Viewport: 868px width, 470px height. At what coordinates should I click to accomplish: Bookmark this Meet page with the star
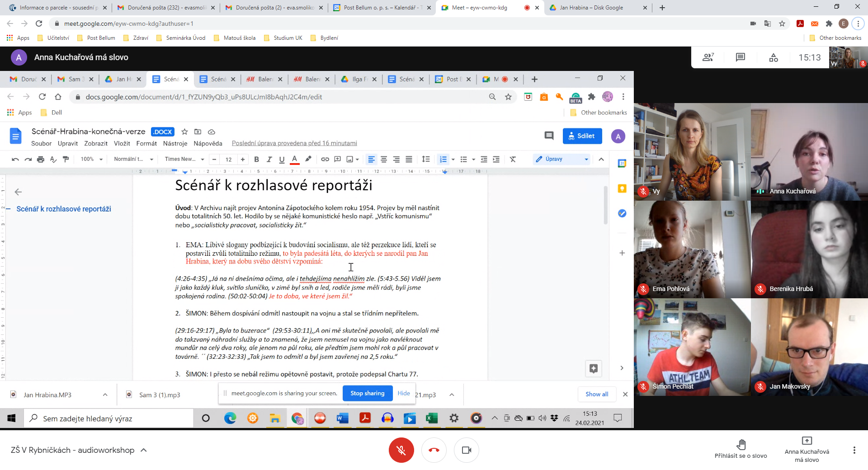click(782, 23)
